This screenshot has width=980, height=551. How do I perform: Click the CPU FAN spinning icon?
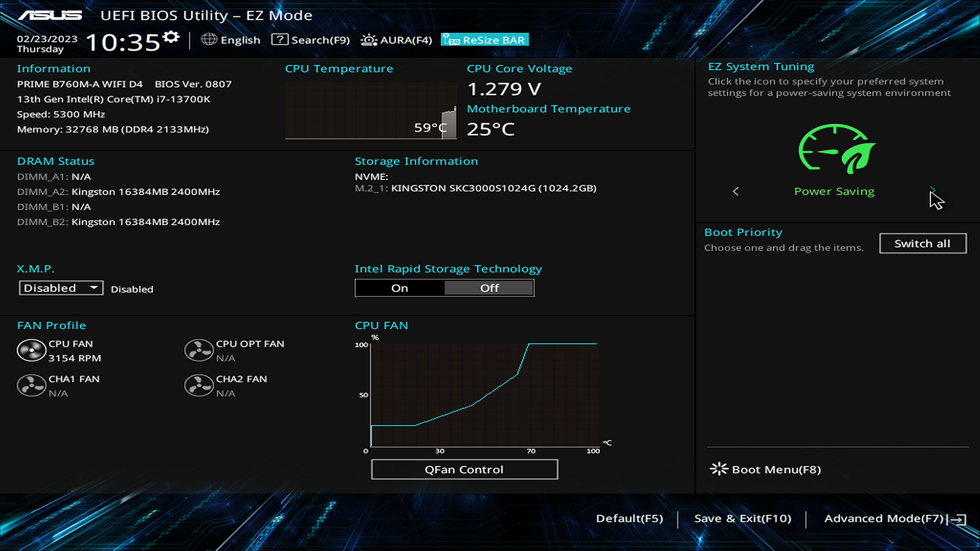tap(31, 351)
